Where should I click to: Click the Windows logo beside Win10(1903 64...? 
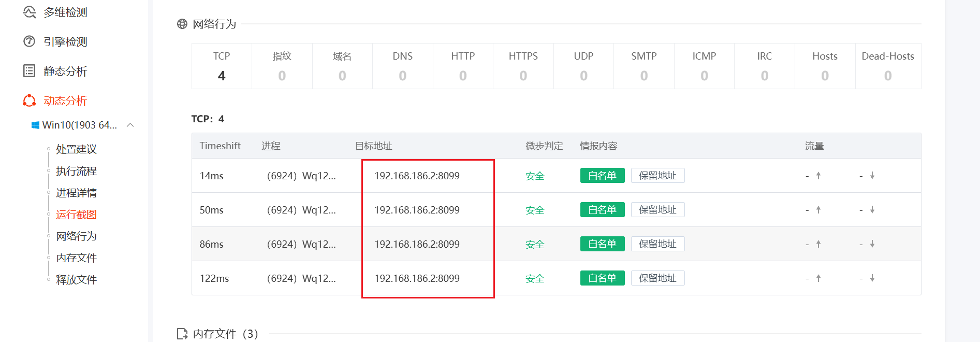tap(35, 125)
